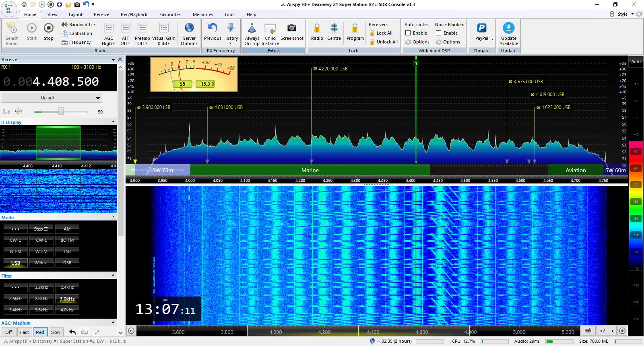Viewport: 644px width, 346px height.
Task: Click the volume slider handle
Action: coord(61,111)
